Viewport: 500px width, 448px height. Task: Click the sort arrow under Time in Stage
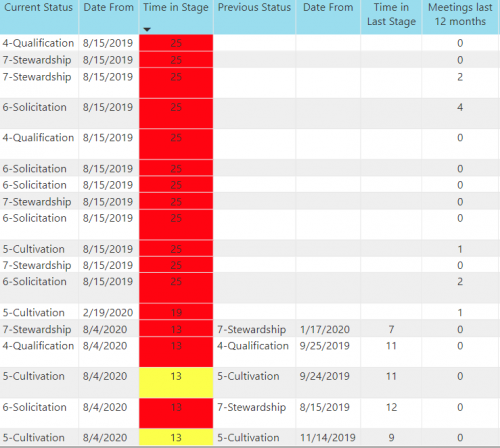pos(147,29)
